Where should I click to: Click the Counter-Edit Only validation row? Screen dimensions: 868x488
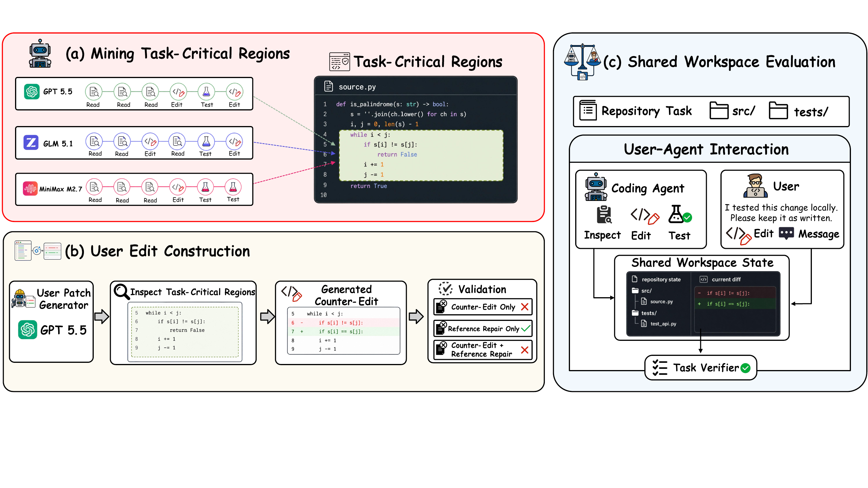point(483,306)
